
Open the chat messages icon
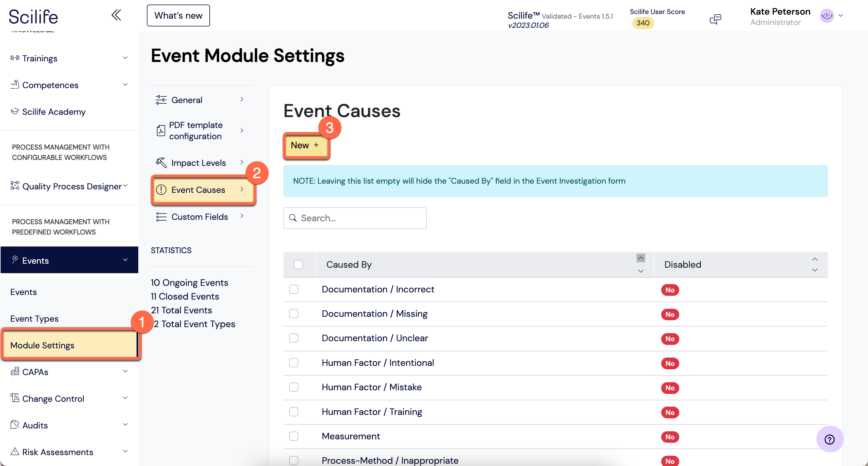tap(715, 19)
